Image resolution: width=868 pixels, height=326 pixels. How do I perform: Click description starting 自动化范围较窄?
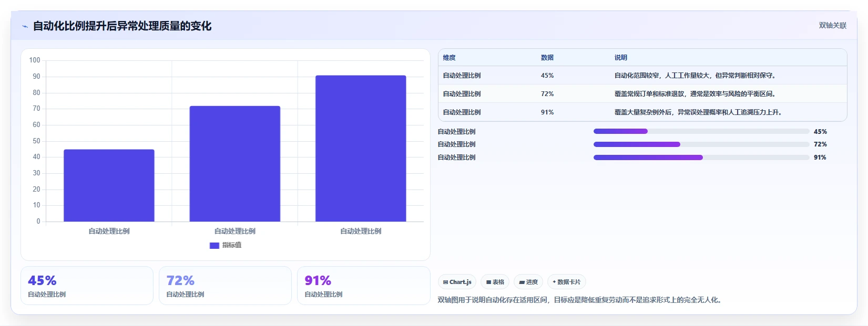696,76
